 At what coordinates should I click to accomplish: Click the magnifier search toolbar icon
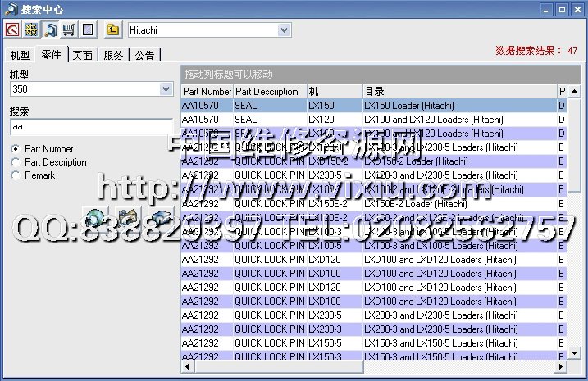[50, 30]
